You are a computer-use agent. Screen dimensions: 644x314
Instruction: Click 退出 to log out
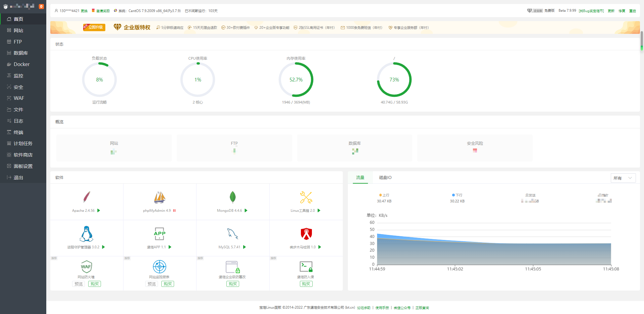click(x=23, y=178)
